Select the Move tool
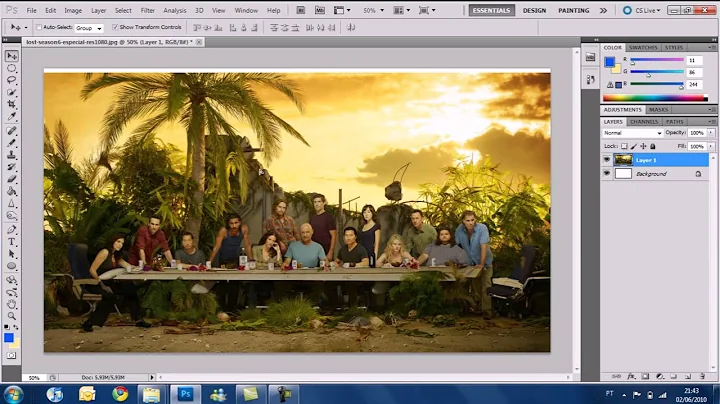 pos(12,56)
